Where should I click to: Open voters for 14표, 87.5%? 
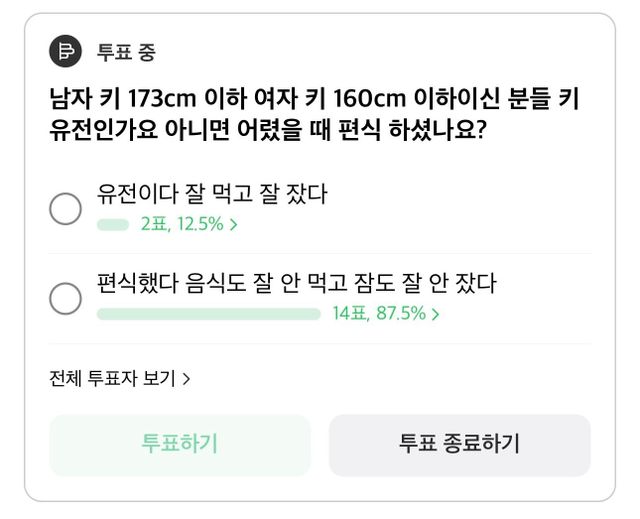point(379,314)
